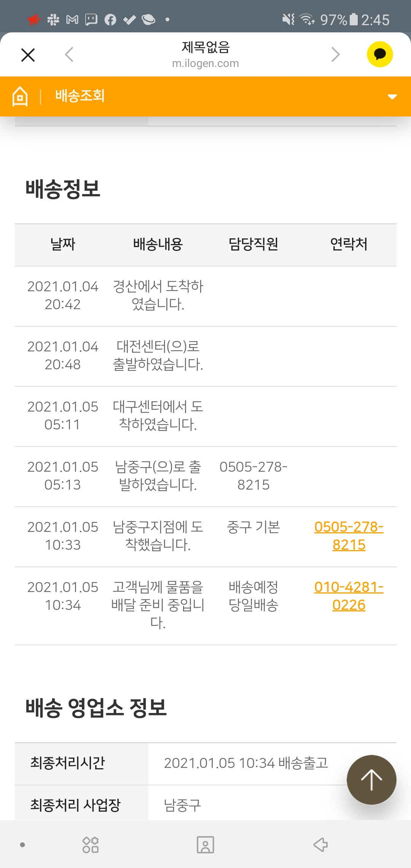Tap the m.ilogen.com address text

click(205, 64)
